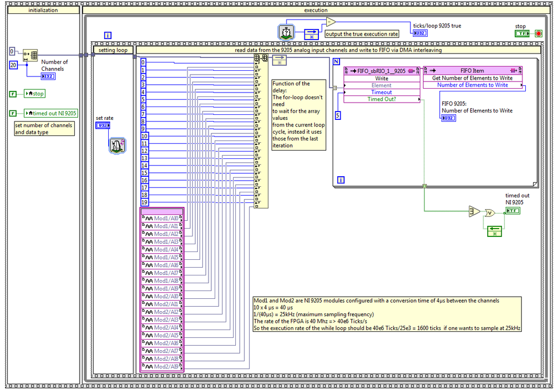Open the FIFO Item node header
The image size is (557, 392).
coord(472,70)
